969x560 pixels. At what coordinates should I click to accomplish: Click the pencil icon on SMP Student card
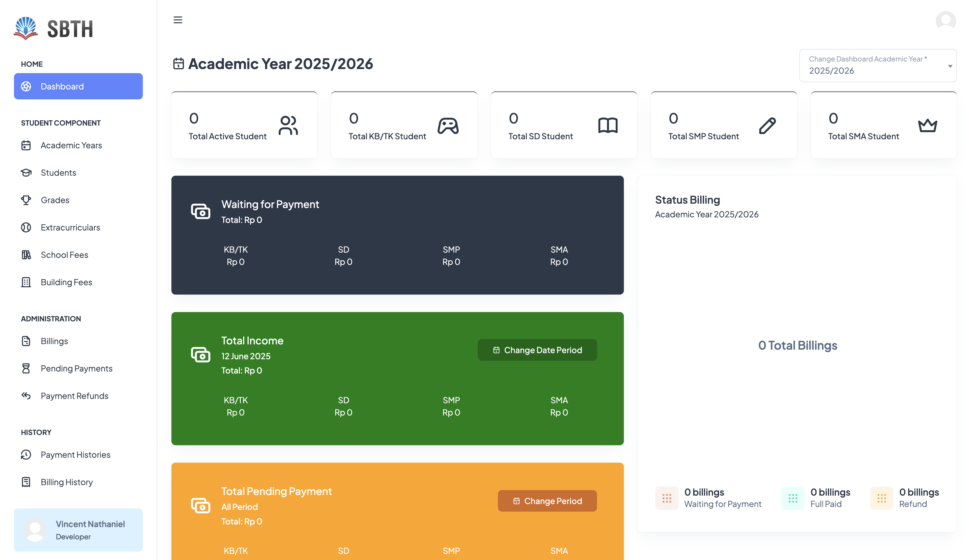tap(767, 126)
